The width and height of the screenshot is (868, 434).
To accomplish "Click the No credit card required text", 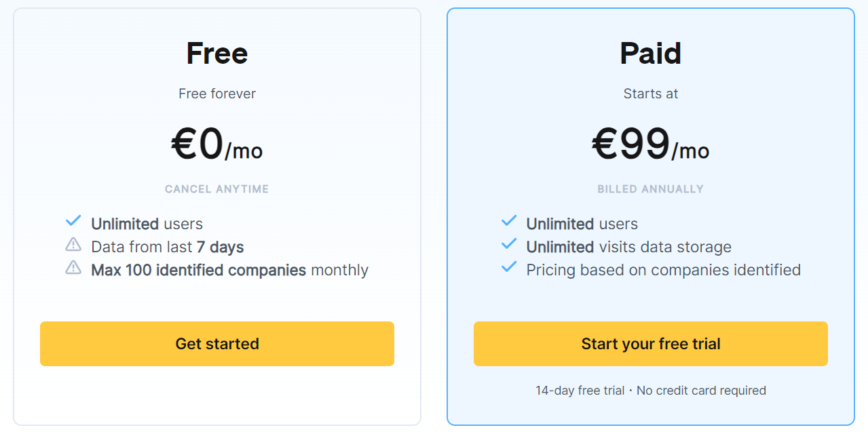I will (x=702, y=391).
